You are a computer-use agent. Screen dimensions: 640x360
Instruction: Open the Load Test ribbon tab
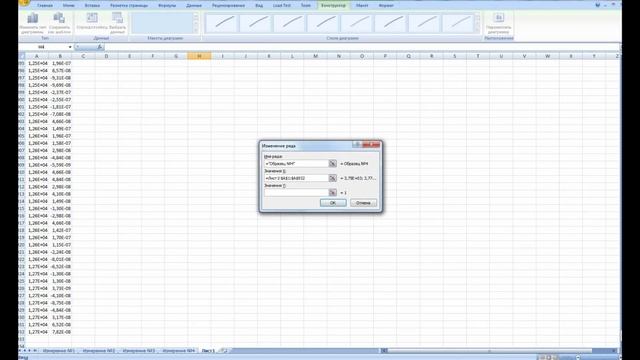[282, 6]
